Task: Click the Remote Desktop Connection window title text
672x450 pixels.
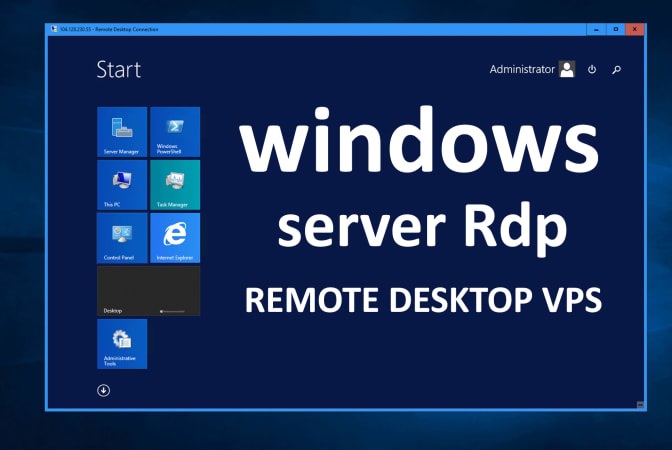Action: tap(109, 29)
